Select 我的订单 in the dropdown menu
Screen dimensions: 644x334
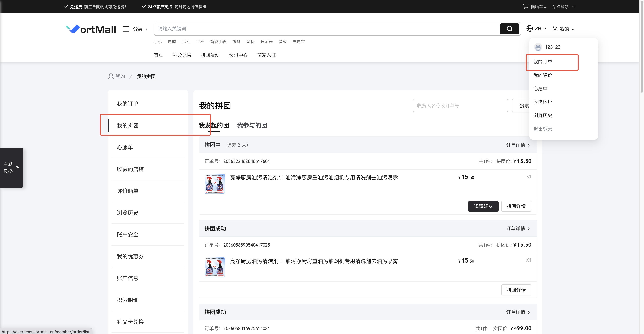tap(542, 62)
